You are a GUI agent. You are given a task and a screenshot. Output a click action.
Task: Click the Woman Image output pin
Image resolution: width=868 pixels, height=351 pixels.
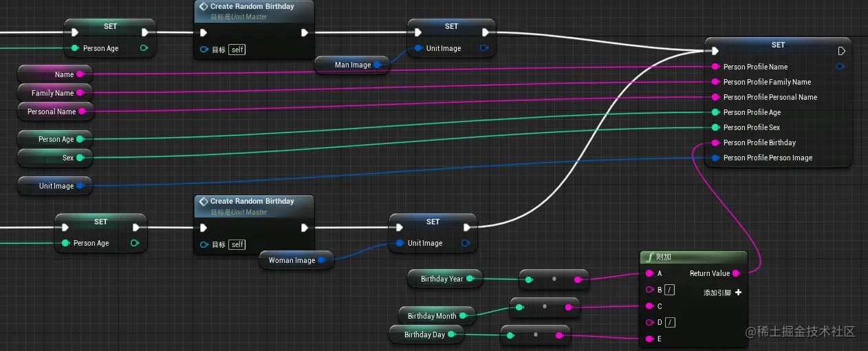click(322, 260)
